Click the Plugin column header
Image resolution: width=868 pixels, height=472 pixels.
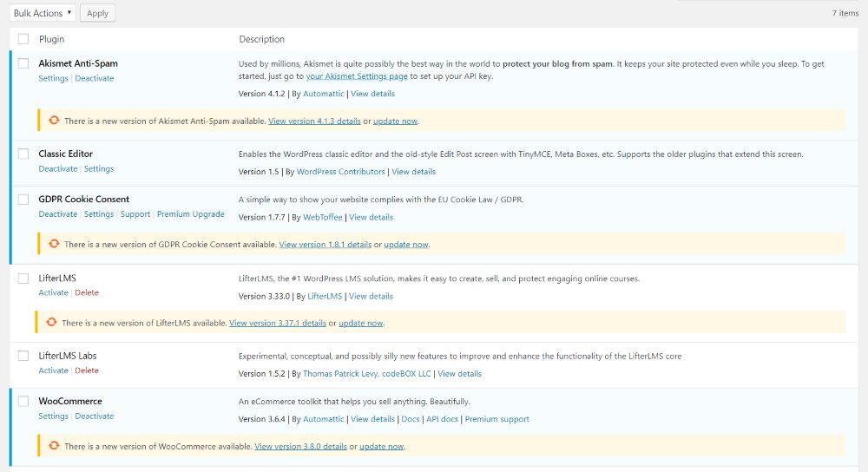coord(51,39)
